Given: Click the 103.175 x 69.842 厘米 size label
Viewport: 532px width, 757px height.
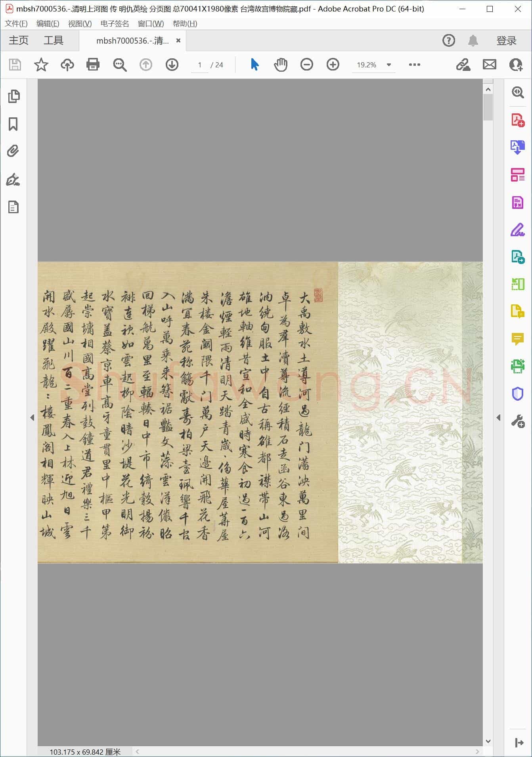Looking at the screenshot, I should coord(85,752).
